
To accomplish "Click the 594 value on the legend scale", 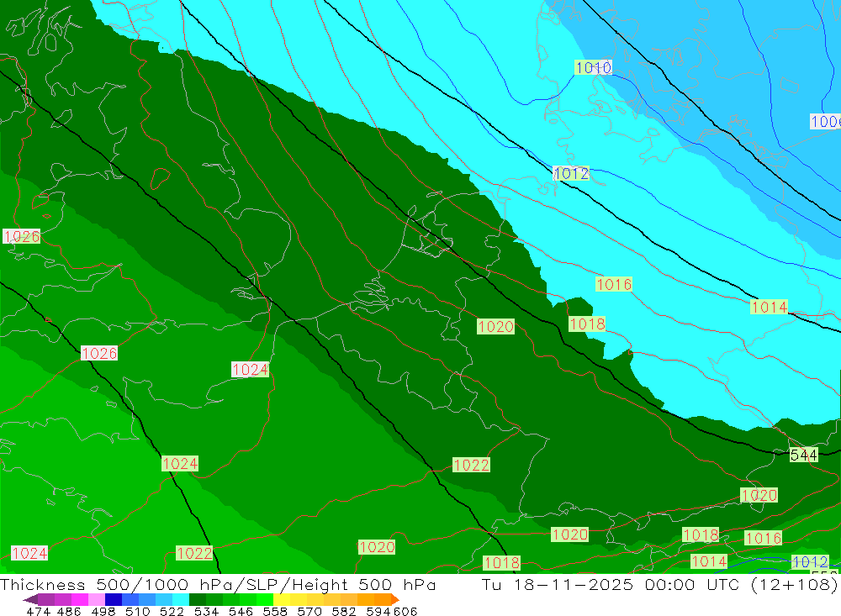I will pos(378,611).
